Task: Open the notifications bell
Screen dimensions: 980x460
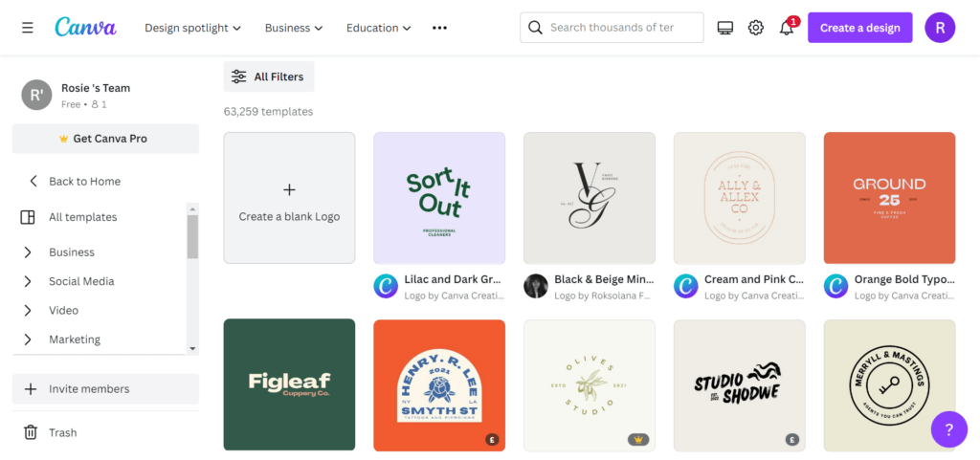Action: (787, 28)
